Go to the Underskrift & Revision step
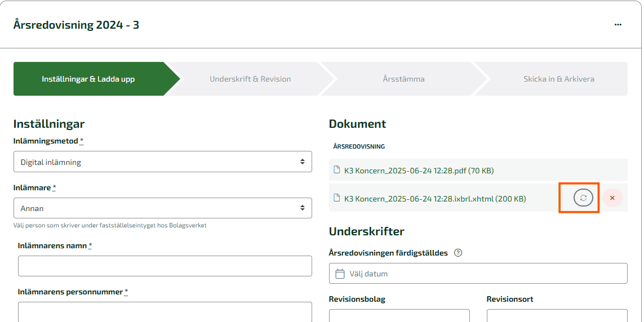 coord(250,79)
